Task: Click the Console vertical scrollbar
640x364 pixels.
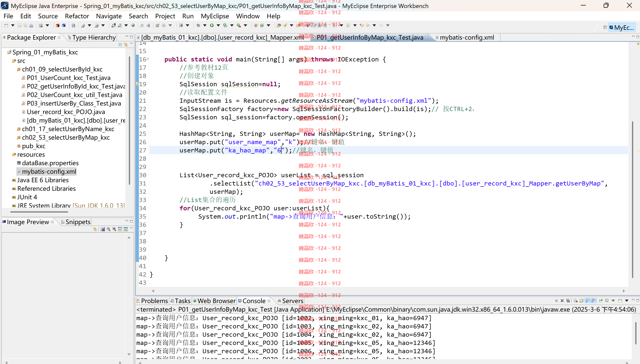Action: click(x=636, y=333)
